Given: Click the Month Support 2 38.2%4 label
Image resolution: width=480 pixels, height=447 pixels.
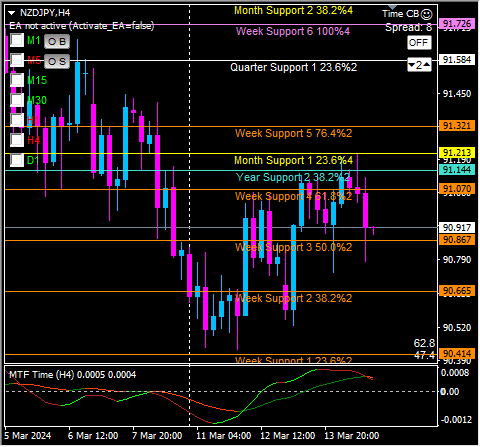Looking at the screenshot, I should pos(293,11).
